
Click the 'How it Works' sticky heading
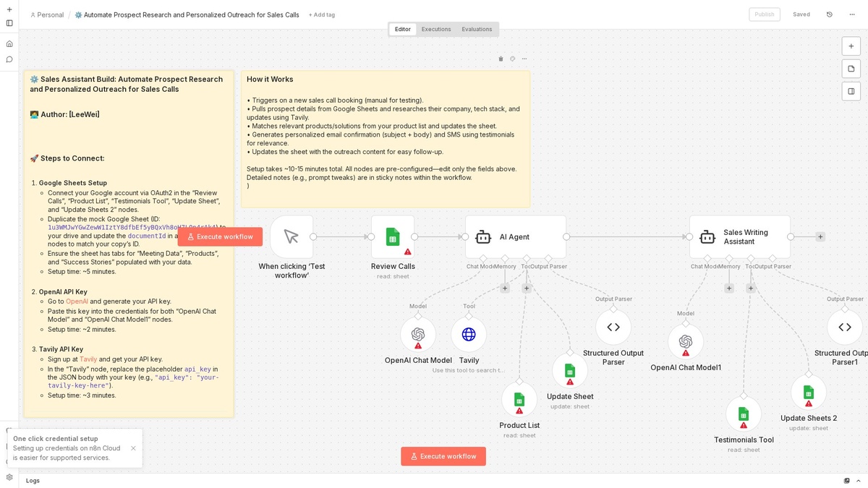tap(270, 79)
